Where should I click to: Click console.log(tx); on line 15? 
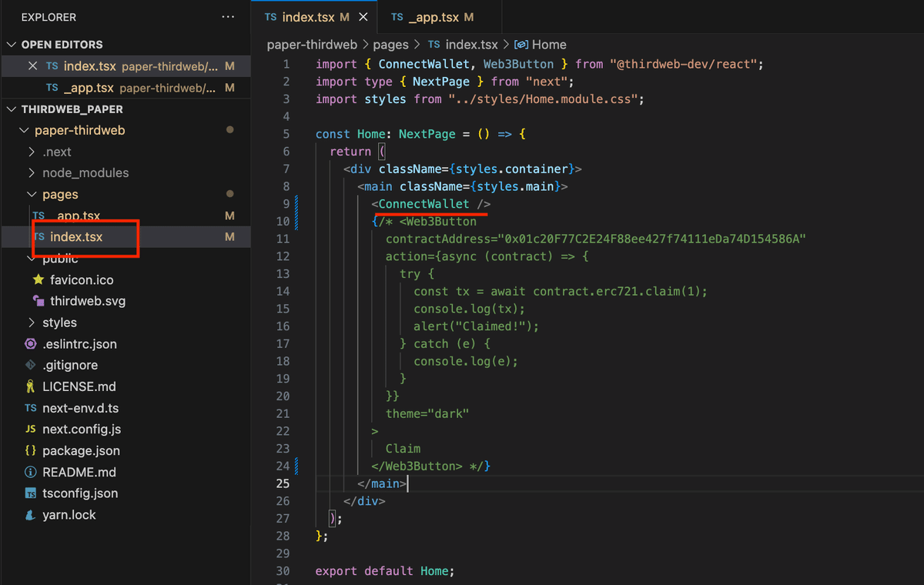470,309
